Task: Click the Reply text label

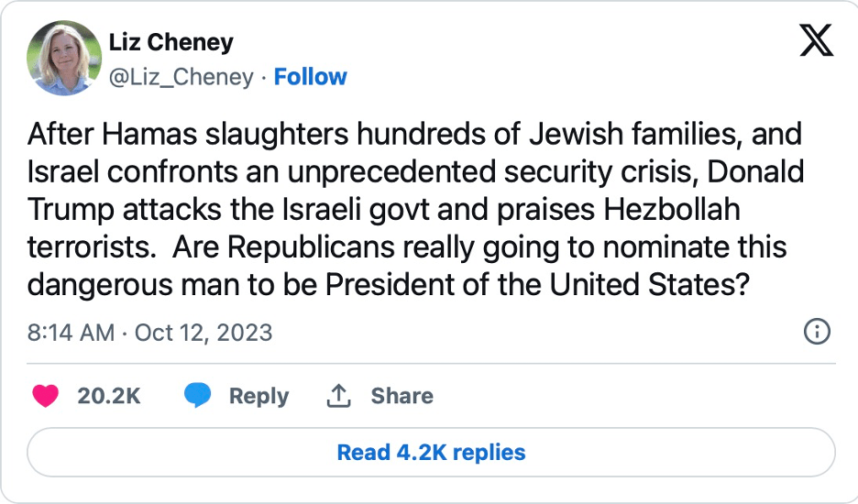Action: tap(258, 396)
